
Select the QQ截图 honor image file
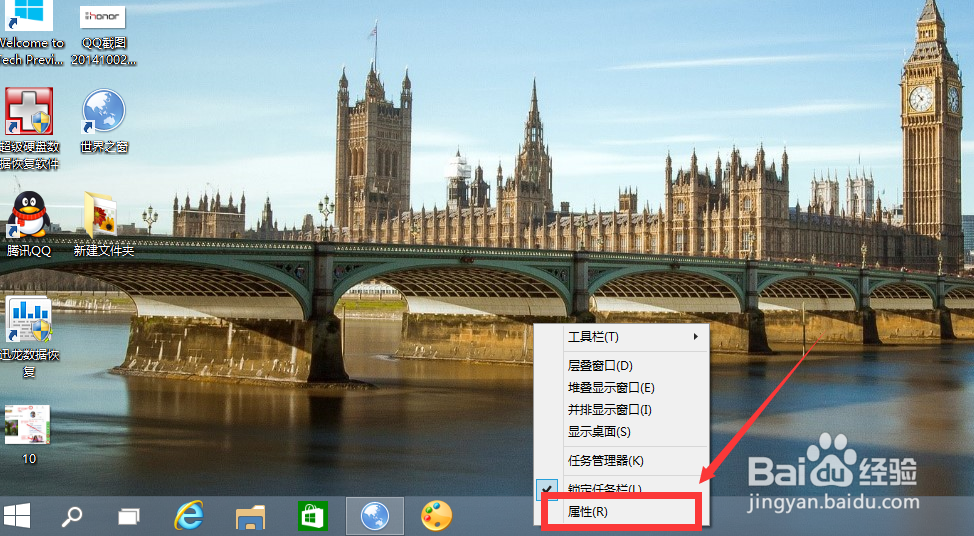point(103,34)
